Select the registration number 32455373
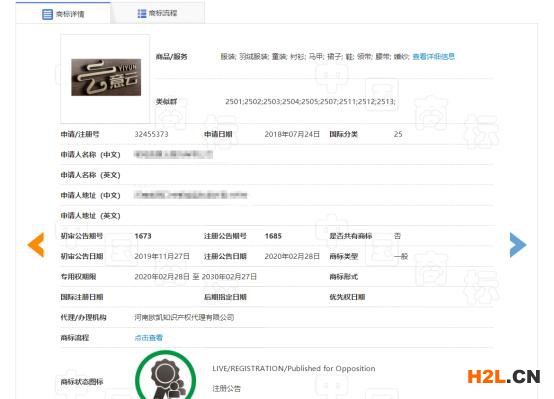The height and width of the screenshot is (399, 554). [x=151, y=134]
